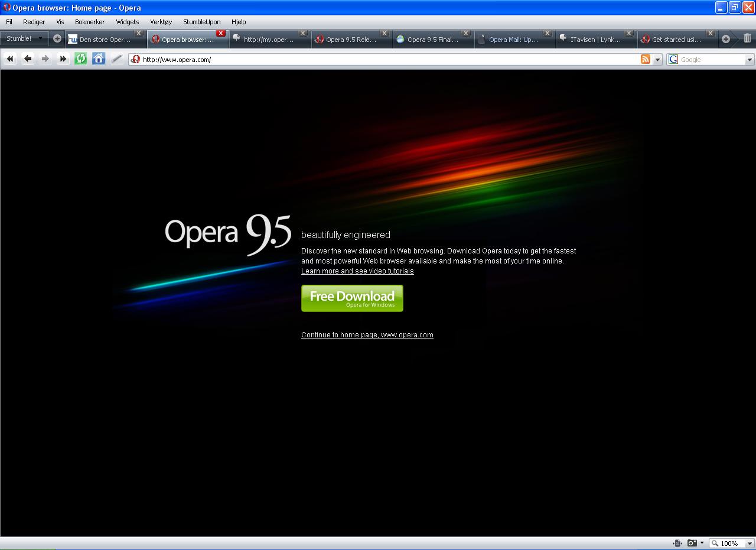Close the 'http://my.oper…' tab
756x550 pixels.
[x=302, y=33]
